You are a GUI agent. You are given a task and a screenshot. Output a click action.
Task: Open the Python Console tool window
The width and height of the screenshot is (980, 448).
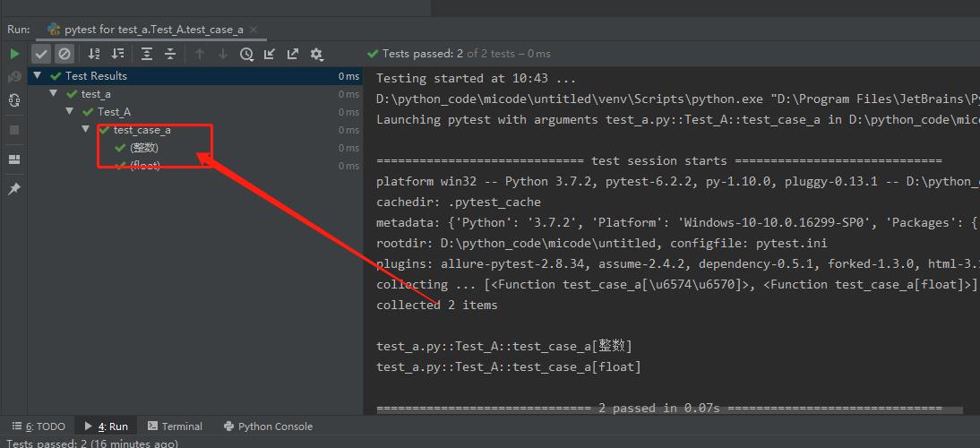(x=268, y=426)
